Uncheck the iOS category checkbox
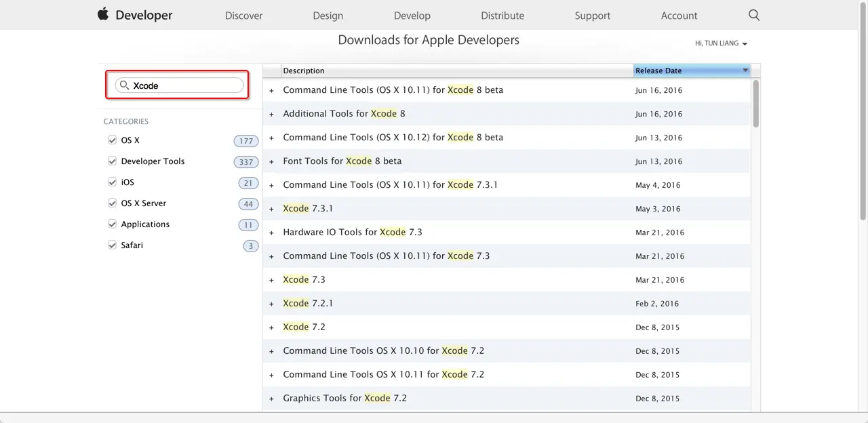 pyautogui.click(x=113, y=182)
